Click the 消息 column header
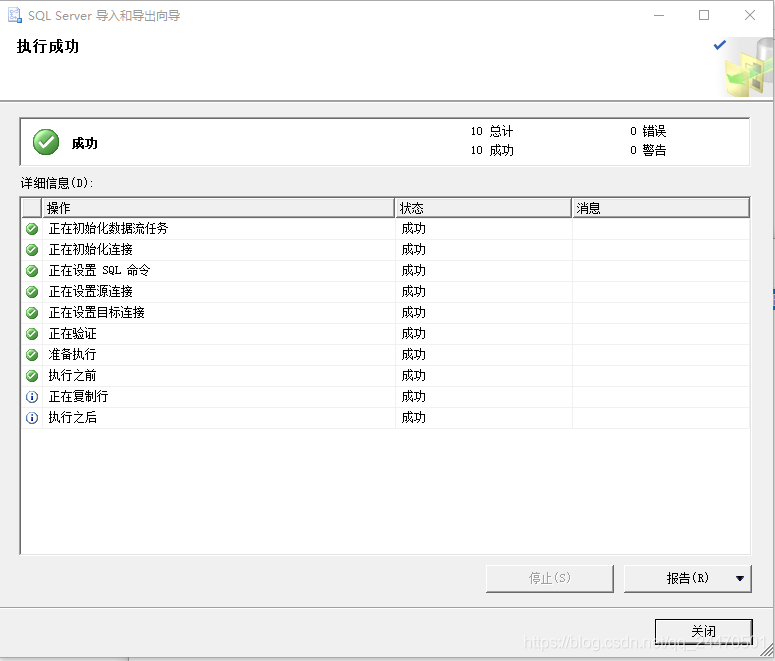The image size is (775, 661). coord(660,208)
